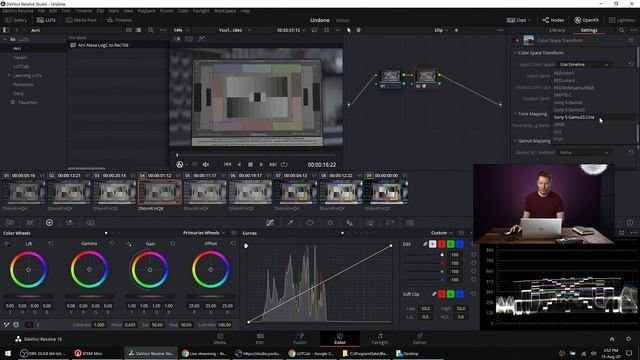Switch LUT browser to list view
640x360 pixels.
coord(139,30)
